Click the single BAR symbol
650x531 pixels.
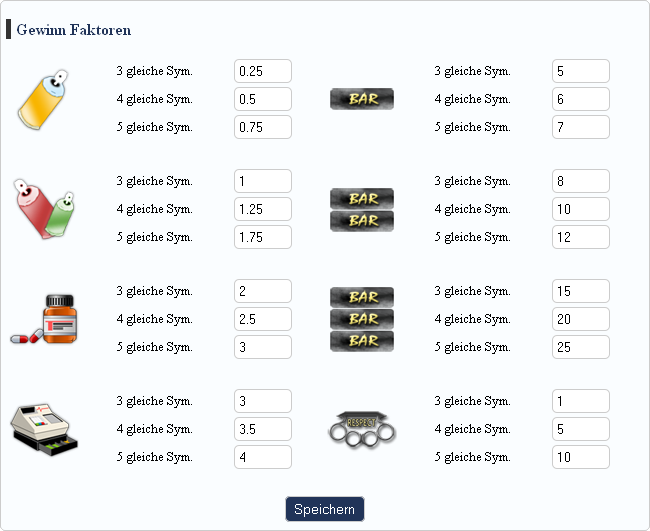click(362, 99)
